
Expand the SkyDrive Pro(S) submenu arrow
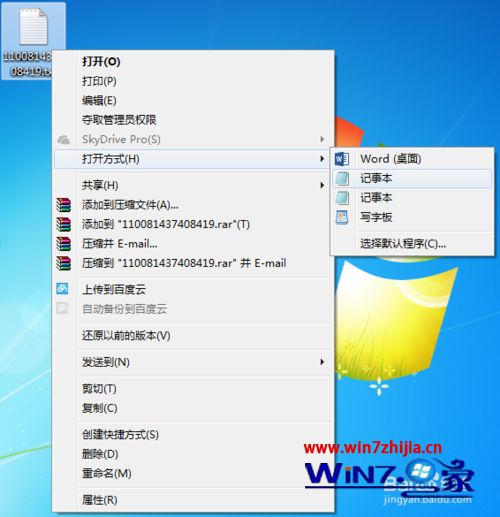tap(322, 139)
